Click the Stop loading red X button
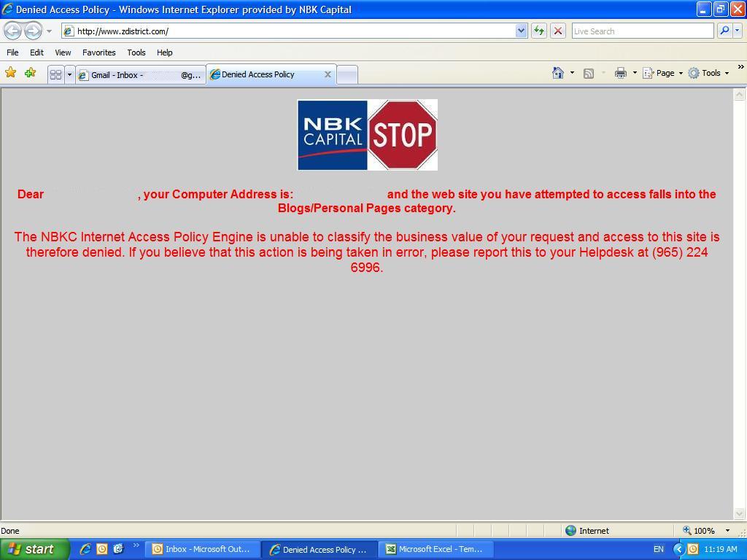This screenshot has width=747, height=560. pyautogui.click(x=558, y=31)
